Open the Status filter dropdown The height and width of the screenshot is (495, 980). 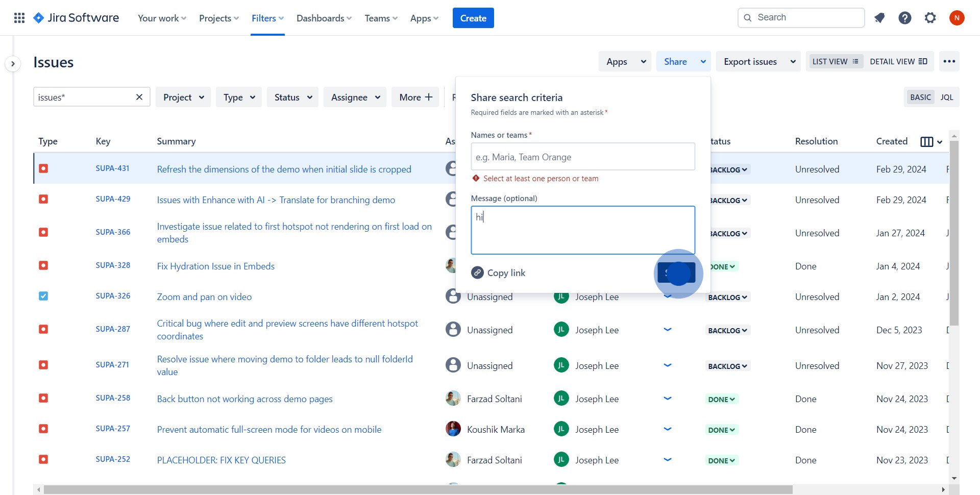pos(292,97)
